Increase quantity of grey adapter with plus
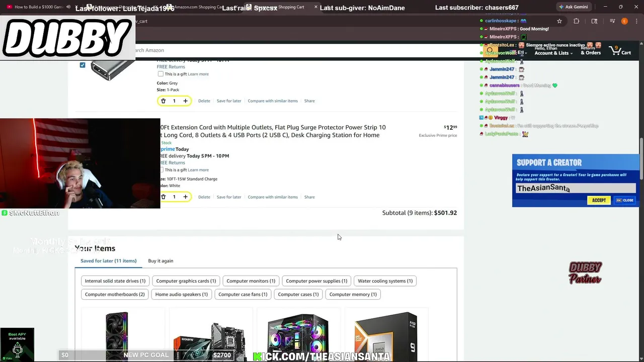This screenshot has width=644, height=362. pos(185,101)
